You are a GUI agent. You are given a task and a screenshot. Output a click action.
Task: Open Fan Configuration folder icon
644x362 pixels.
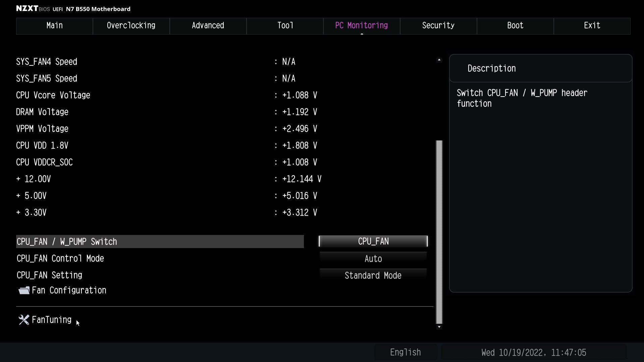(x=24, y=290)
